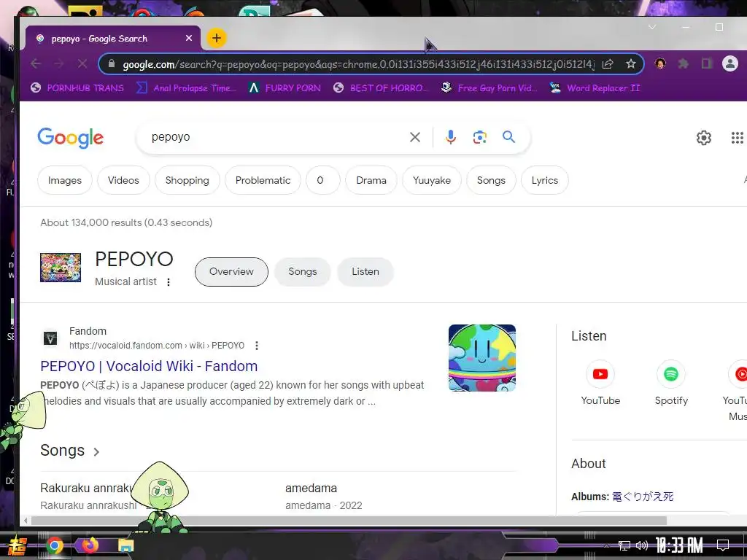Click the volume speaker tray icon

point(642,545)
